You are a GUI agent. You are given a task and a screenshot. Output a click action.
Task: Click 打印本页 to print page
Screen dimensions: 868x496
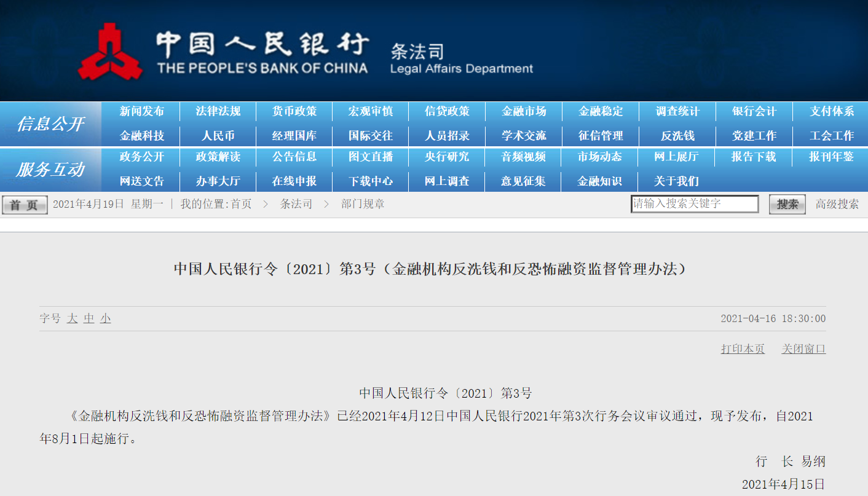click(x=743, y=349)
